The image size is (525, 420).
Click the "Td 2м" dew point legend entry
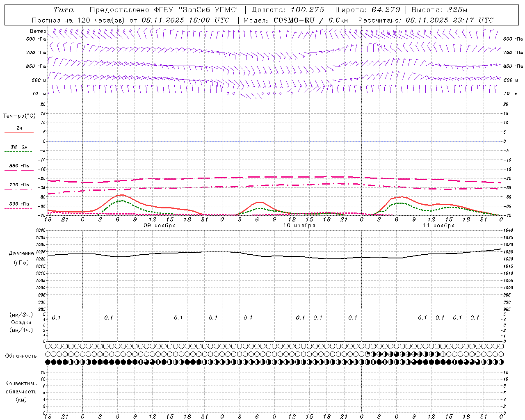(19, 147)
